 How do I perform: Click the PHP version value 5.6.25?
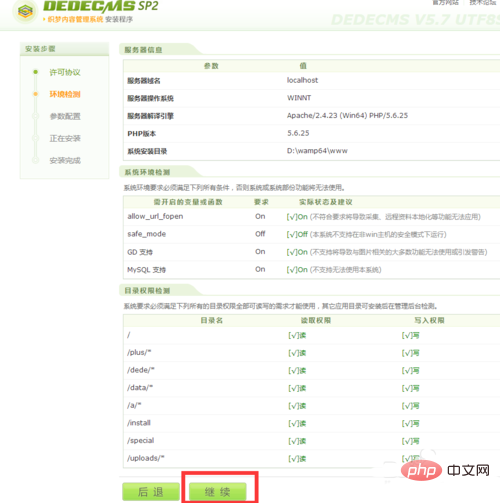point(298,133)
